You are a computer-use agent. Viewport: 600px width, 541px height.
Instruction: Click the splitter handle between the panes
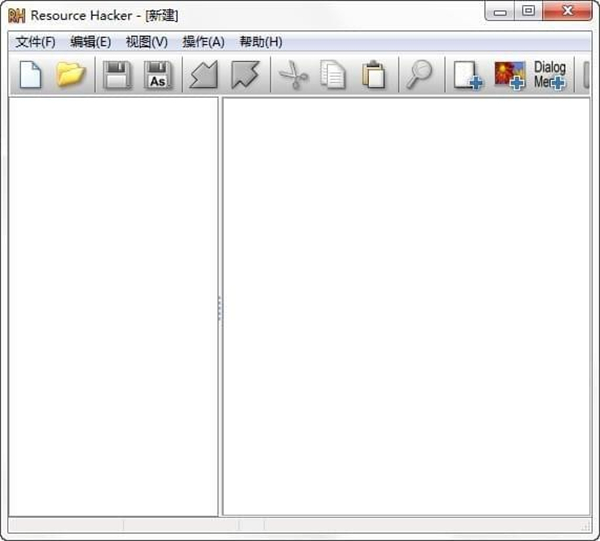point(220,308)
